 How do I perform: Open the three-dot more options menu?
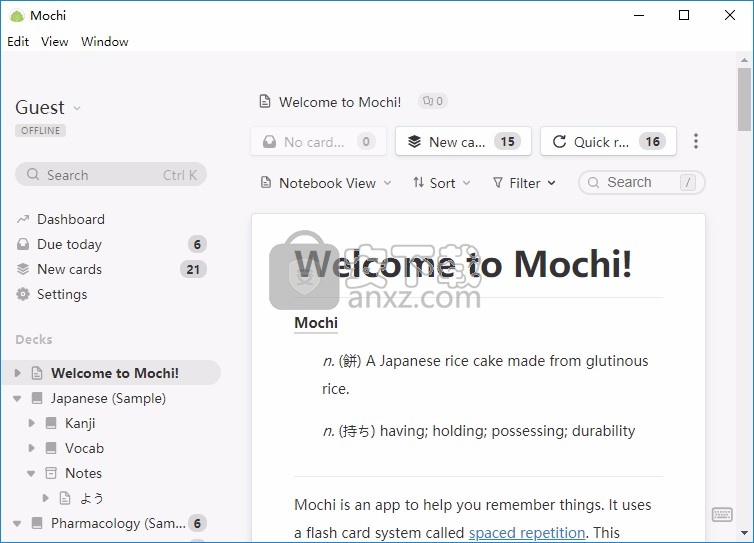[696, 141]
